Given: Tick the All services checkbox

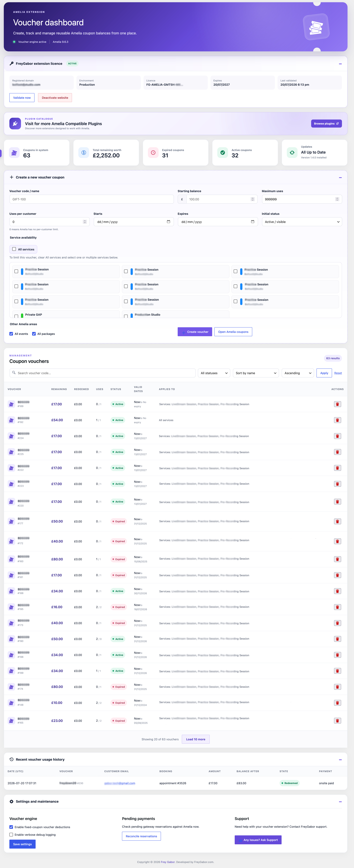Looking at the screenshot, I should click(14, 249).
